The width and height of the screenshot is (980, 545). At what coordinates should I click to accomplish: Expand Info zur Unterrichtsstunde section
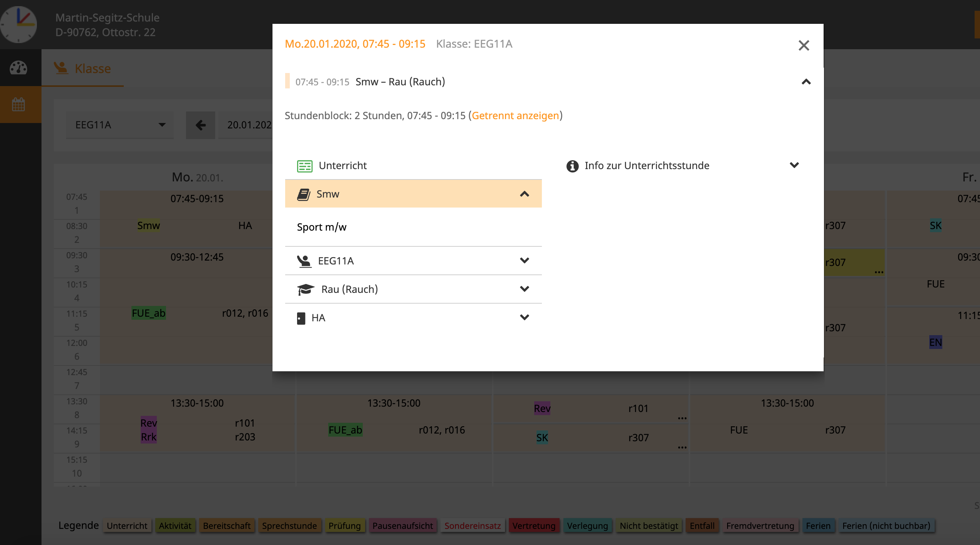tap(794, 165)
